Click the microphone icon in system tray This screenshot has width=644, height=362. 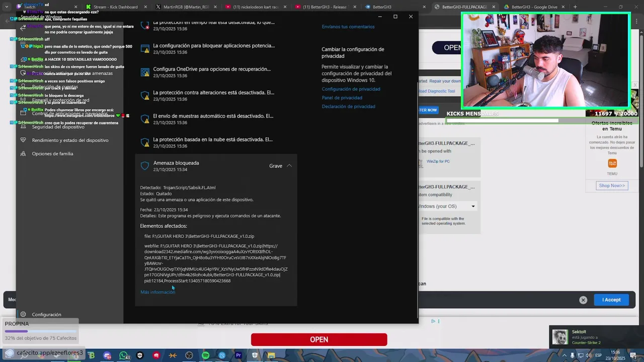coord(573,355)
